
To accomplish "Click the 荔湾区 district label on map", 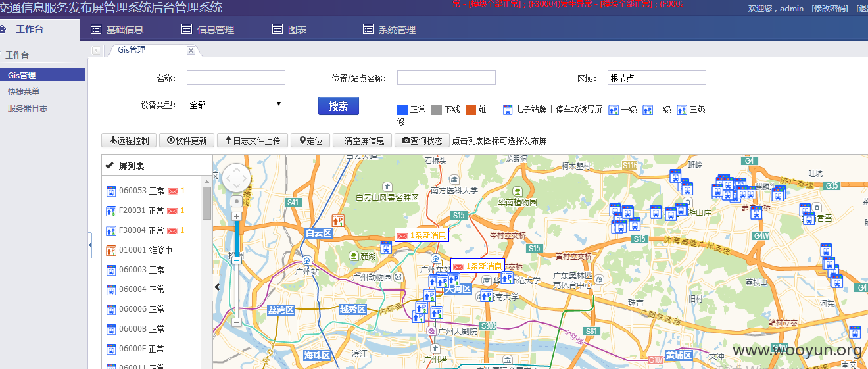I will (x=281, y=309).
